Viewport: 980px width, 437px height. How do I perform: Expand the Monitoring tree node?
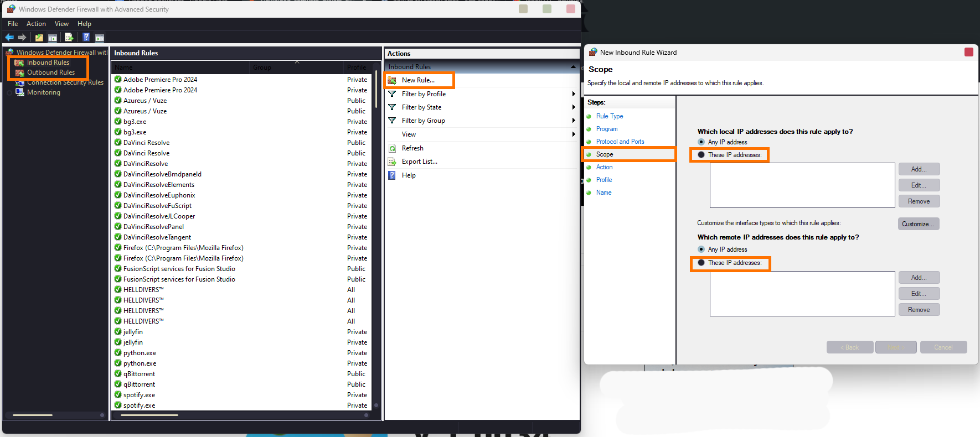[10, 93]
